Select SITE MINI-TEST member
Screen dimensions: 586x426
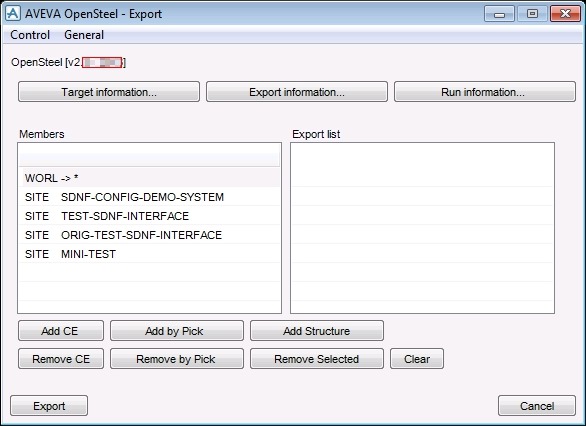point(150,254)
